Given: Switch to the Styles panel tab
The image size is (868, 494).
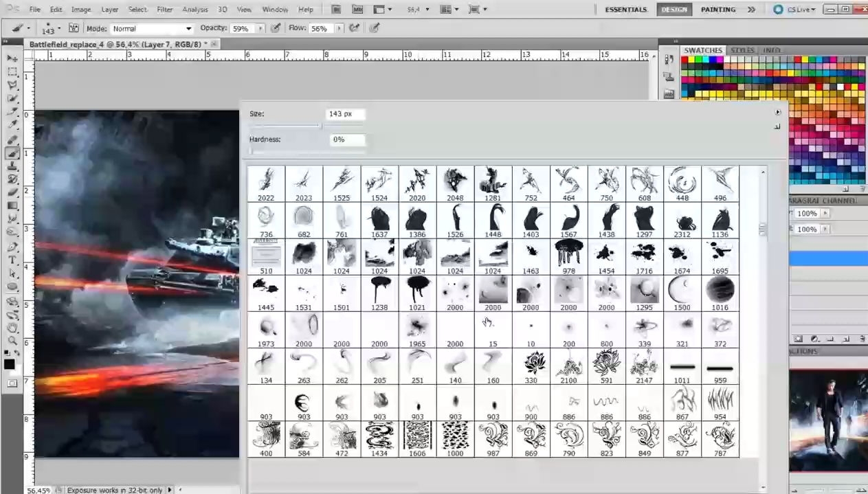Looking at the screenshot, I should click(x=742, y=50).
